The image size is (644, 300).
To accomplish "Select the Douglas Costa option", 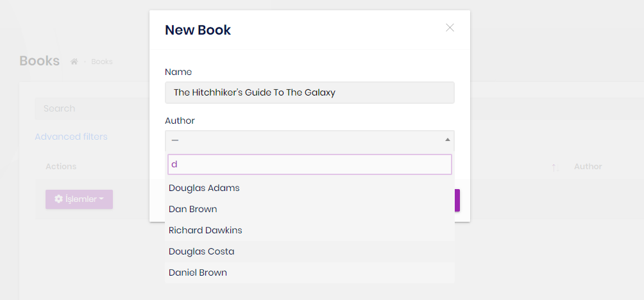I will (201, 251).
